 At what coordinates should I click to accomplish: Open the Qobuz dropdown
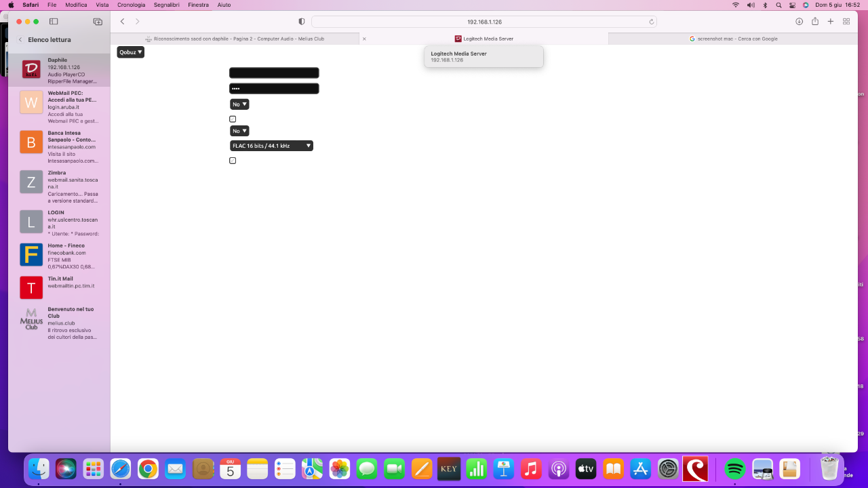click(x=130, y=52)
